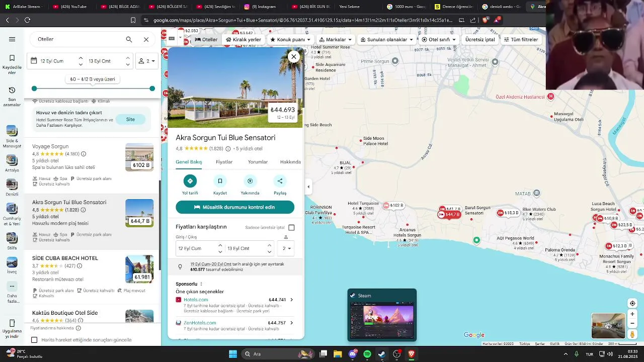Expand the ZenHotels.com offer arrow

pos(291,323)
